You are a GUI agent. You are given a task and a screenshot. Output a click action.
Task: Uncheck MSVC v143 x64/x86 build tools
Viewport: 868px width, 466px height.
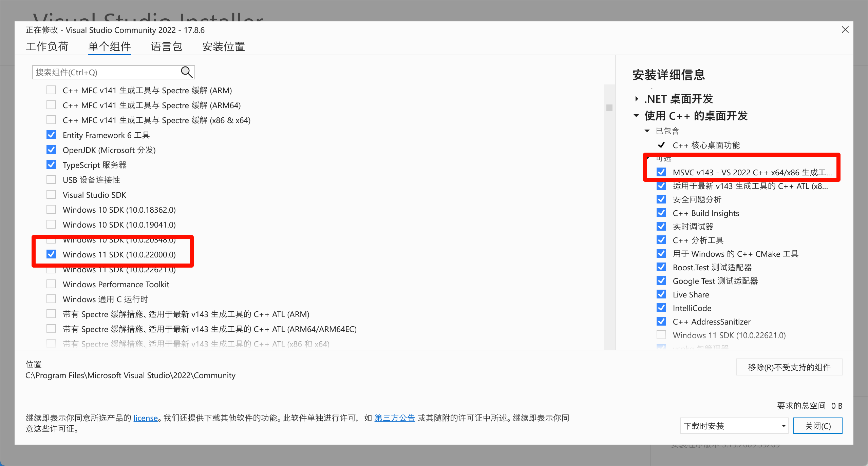(661, 172)
